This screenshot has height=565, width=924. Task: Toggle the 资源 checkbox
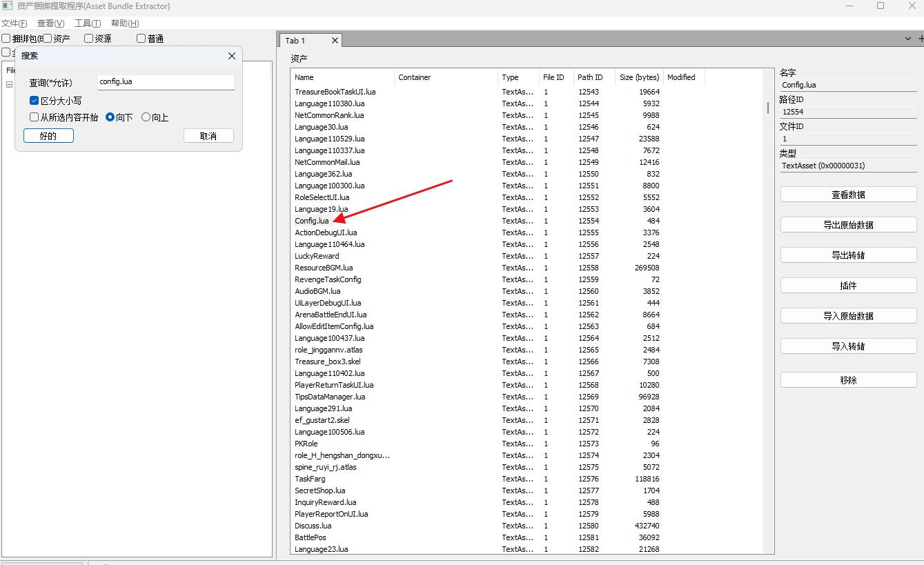click(88, 39)
